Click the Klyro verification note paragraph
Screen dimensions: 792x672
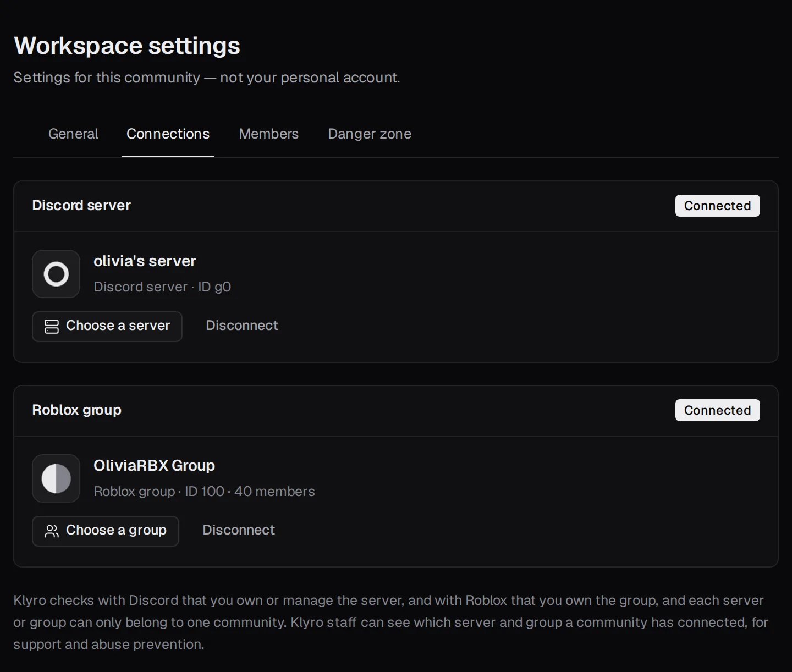pyautogui.click(x=391, y=623)
